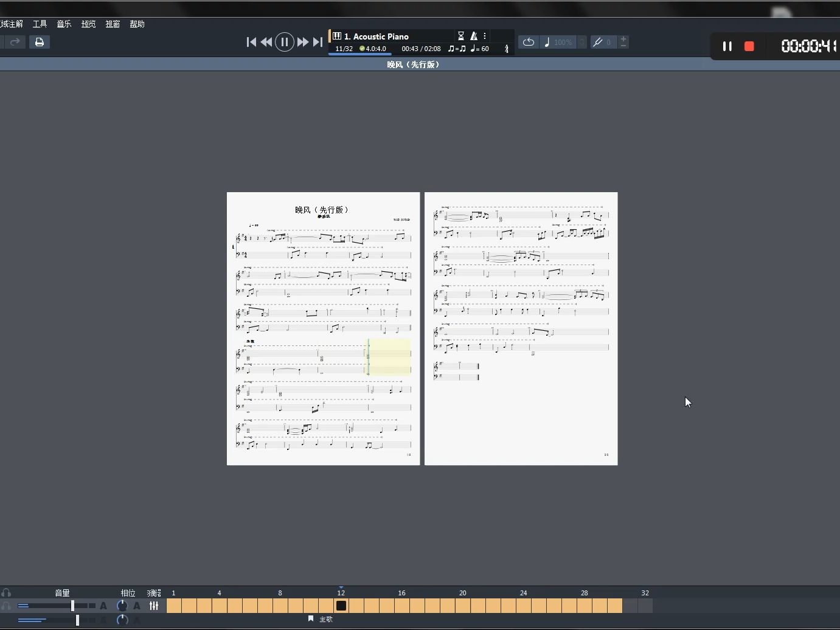Open the three-dot playback options menu
This screenshot has height=630, width=840.
pos(485,36)
